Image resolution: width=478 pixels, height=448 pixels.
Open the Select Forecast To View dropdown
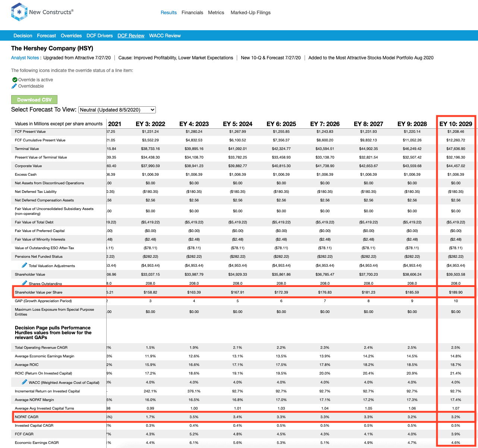[x=117, y=110]
